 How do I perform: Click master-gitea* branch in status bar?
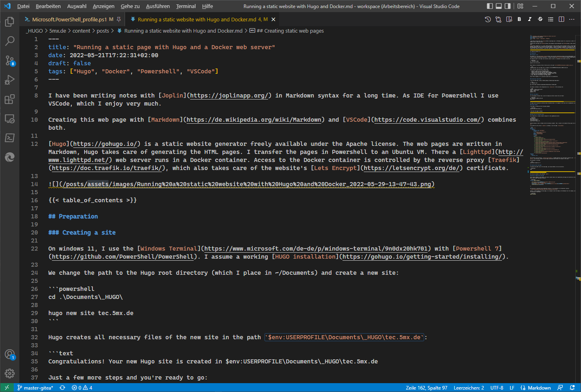point(35,388)
